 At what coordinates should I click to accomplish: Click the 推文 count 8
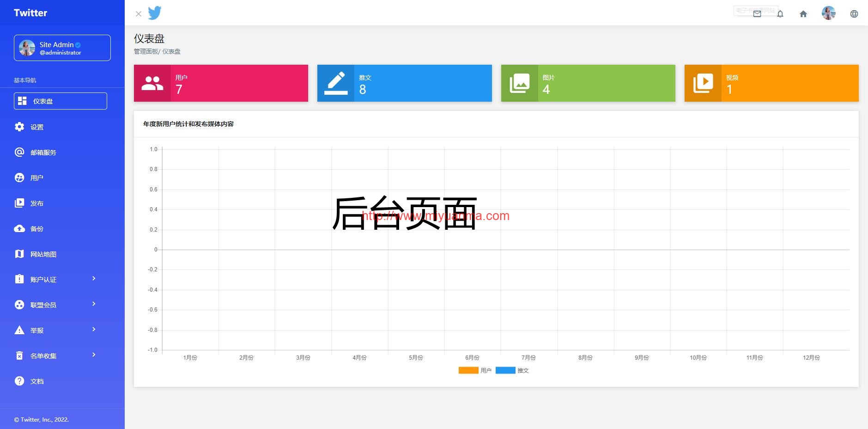[363, 89]
